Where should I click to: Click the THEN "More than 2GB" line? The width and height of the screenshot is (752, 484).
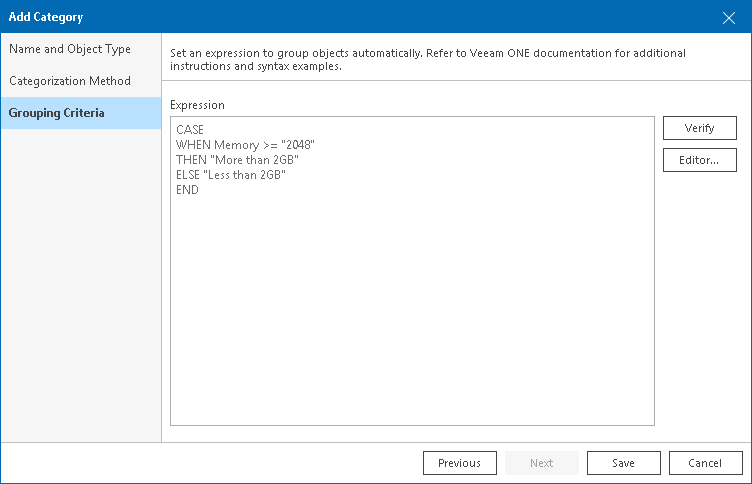(x=237, y=160)
